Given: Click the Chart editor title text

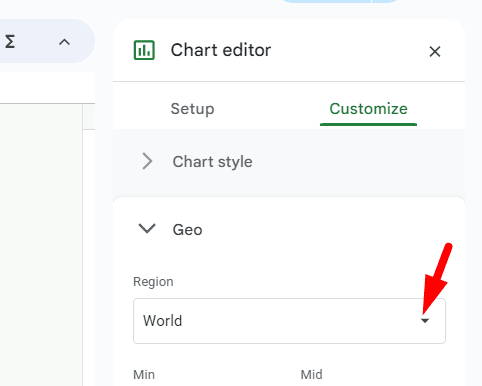Looking at the screenshot, I should click(221, 50).
